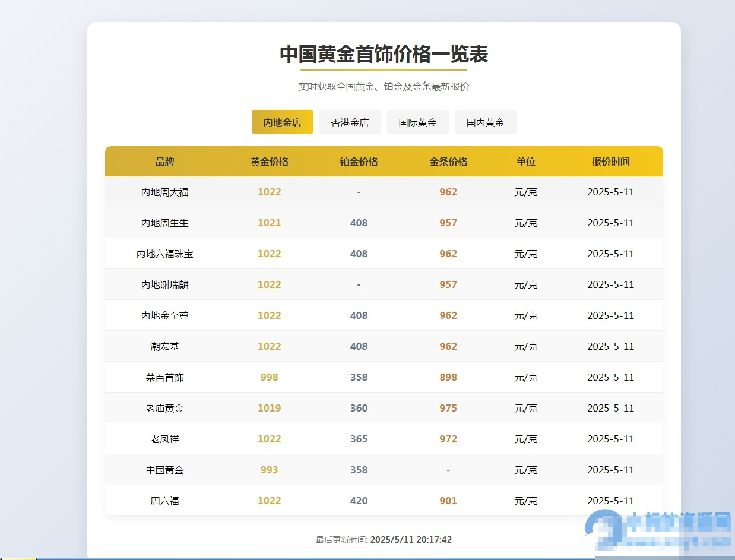Click the 金条价格 column header
This screenshot has width=735, height=560.
coord(448,162)
